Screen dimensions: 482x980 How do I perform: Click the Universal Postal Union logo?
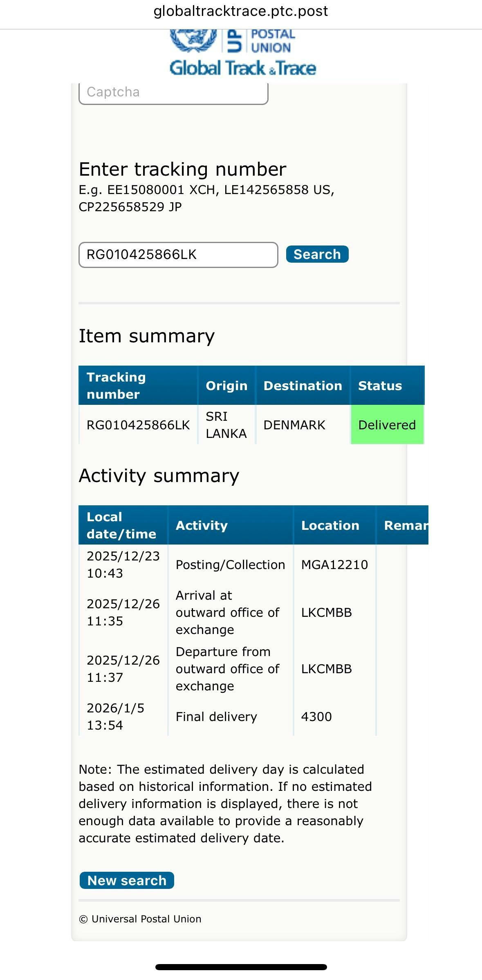(x=232, y=41)
